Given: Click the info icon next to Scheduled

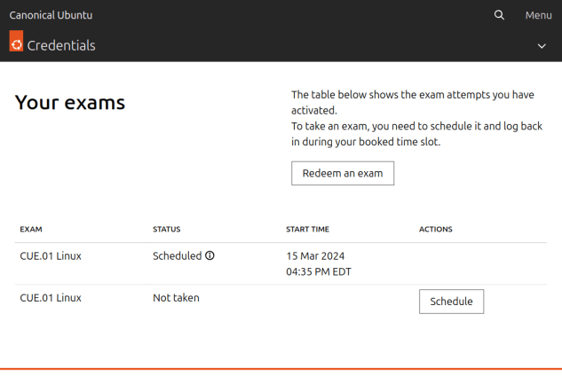Looking at the screenshot, I should pyautogui.click(x=210, y=255).
